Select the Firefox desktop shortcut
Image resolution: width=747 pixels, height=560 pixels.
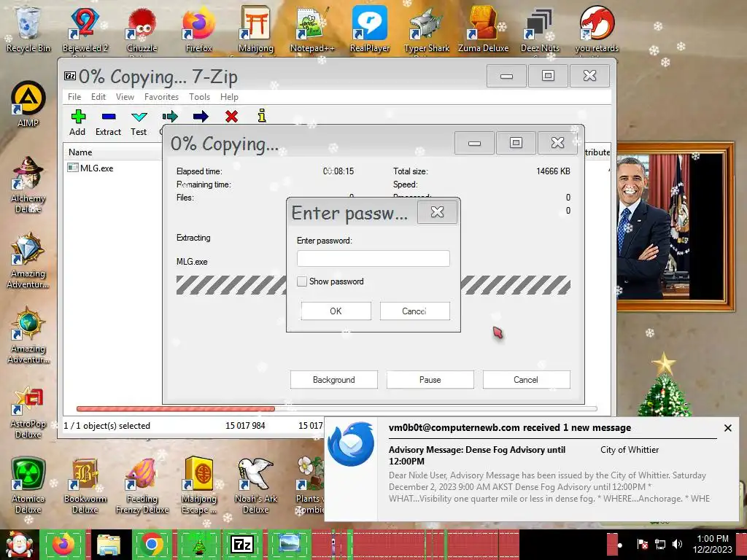tap(198, 29)
